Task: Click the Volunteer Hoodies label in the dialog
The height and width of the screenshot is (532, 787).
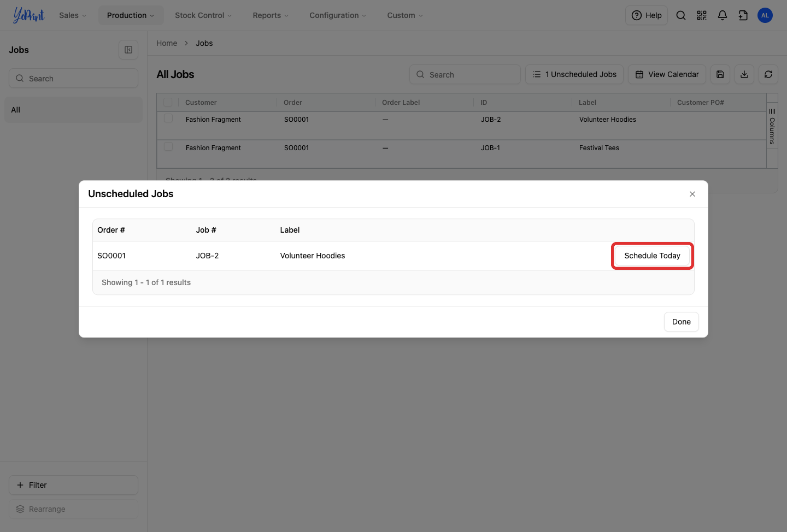Action: [313, 256]
